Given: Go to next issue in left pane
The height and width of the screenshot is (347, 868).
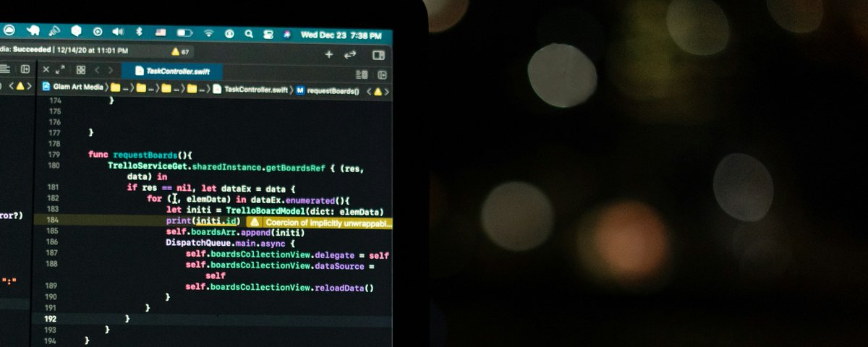Looking at the screenshot, I should pyautogui.click(x=30, y=85).
